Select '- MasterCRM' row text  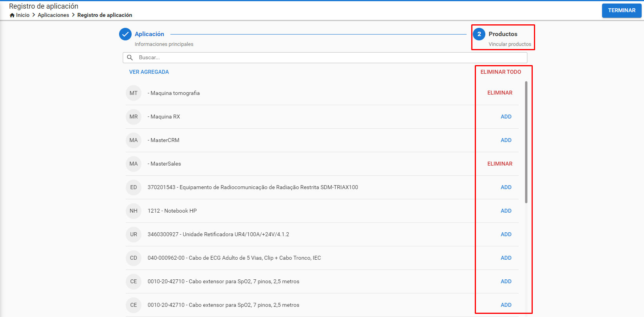click(x=163, y=140)
